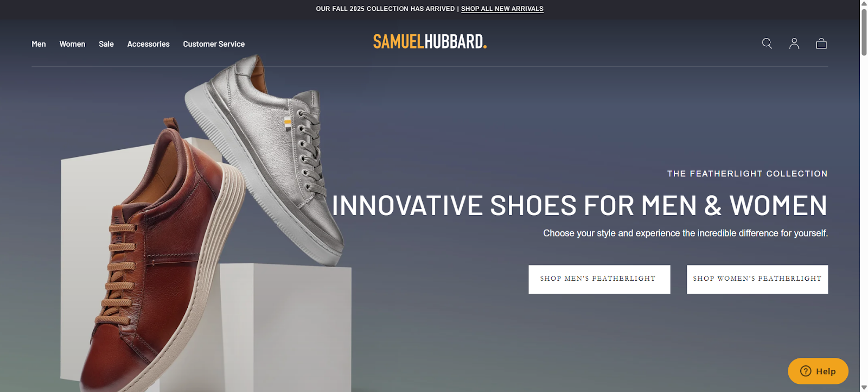The image size is (868, 392).
Task: Click the Samuel Hubbard logo
Action: [430, 41]
